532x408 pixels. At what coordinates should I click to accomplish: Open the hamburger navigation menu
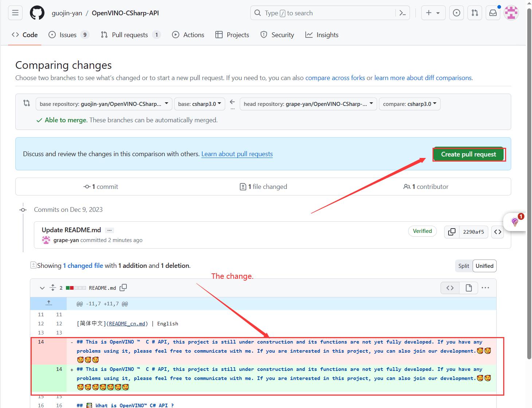pos(15,13)
